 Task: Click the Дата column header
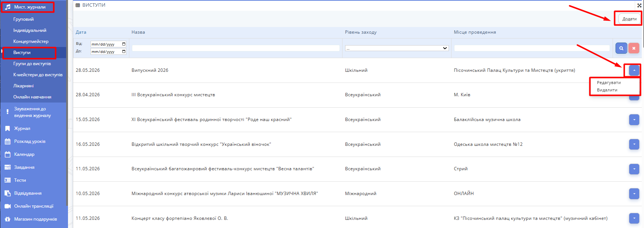coord(81,32)
